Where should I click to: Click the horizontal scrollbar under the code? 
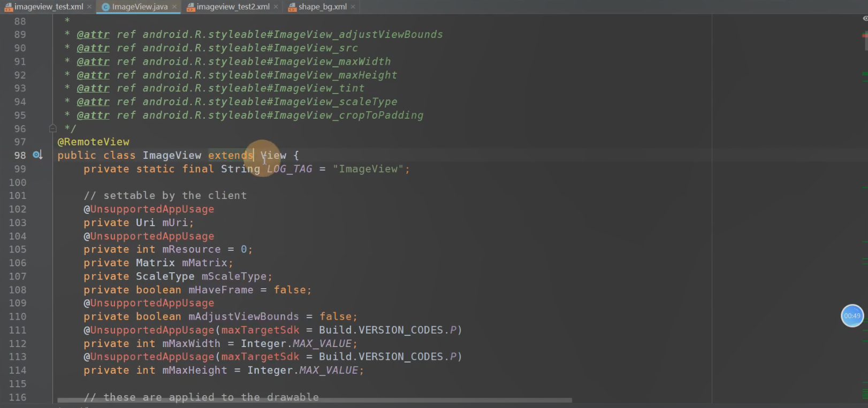tap(315, 400)
